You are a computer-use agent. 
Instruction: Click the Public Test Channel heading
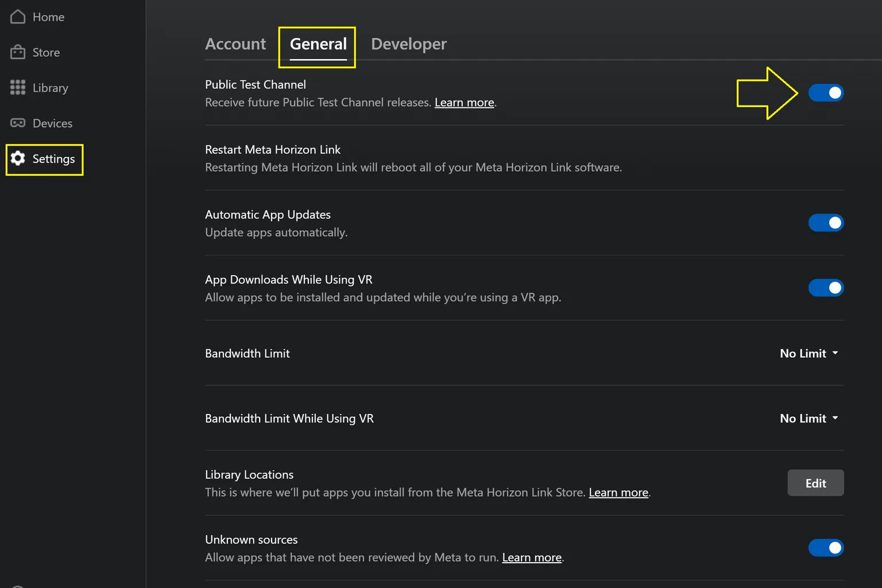tap(256, 84)
